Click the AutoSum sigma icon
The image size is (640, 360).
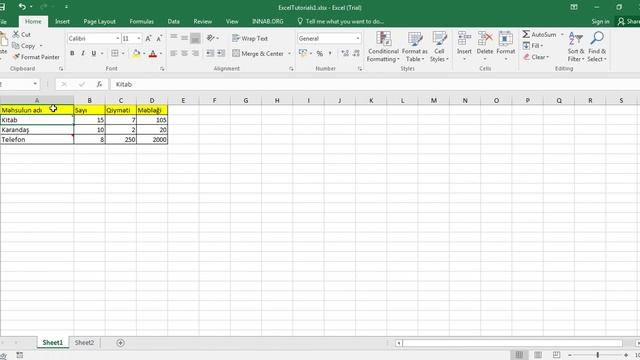click(526, 34)
